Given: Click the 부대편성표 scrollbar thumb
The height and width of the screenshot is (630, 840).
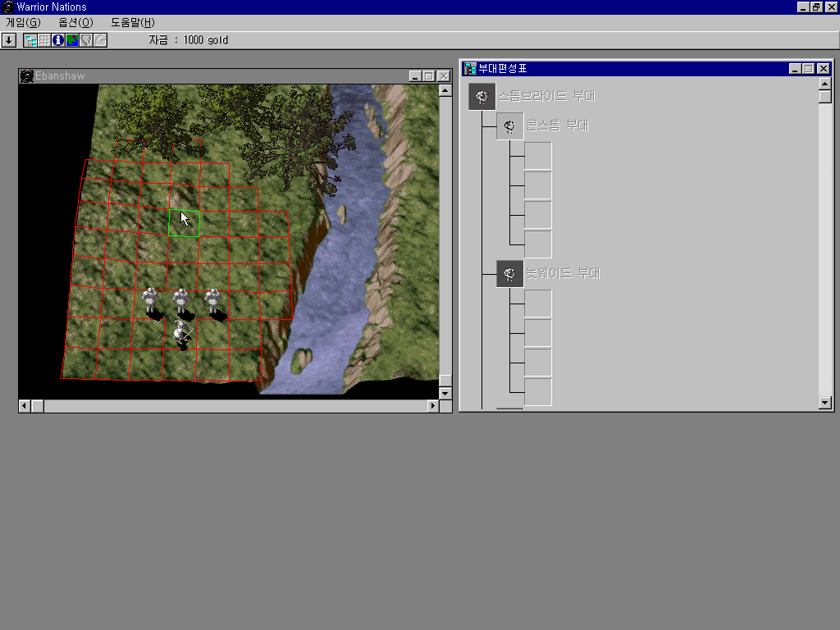Looking at the screenshot, I should 825,97.
